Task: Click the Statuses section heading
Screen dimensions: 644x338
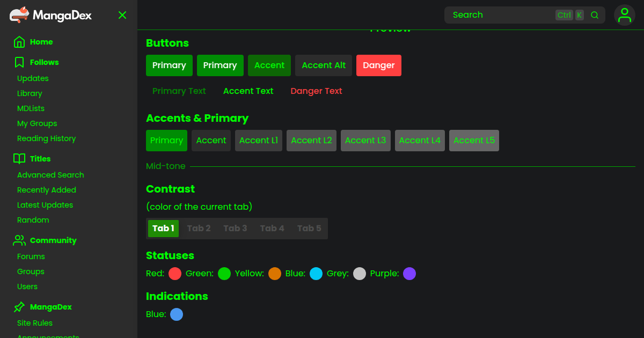Action: pos(170,255)
